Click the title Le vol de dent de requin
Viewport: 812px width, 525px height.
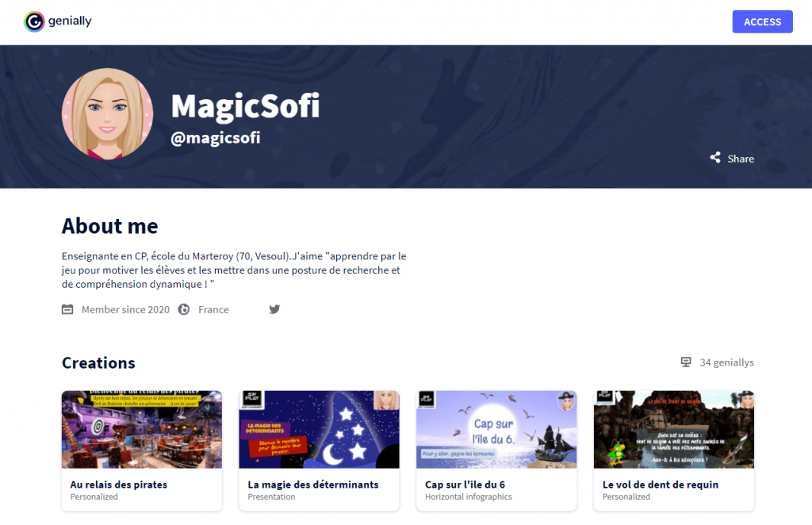[661, 485]
